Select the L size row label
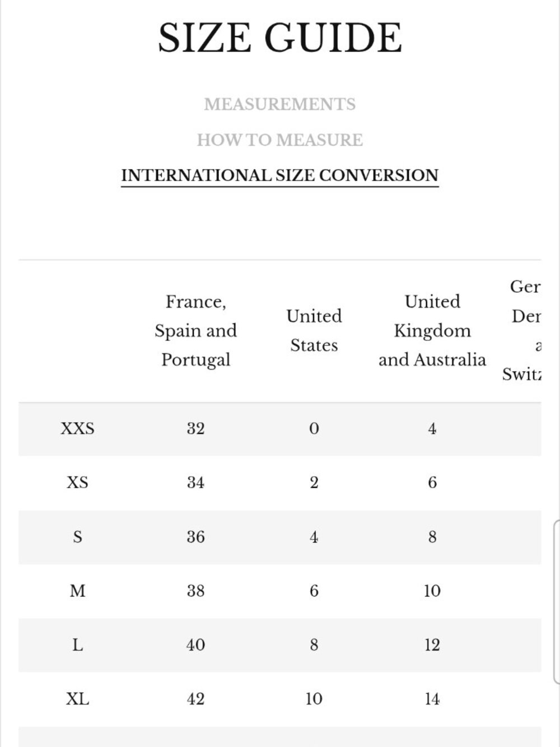This screenshot has height=747, width=560. (77, 645)
